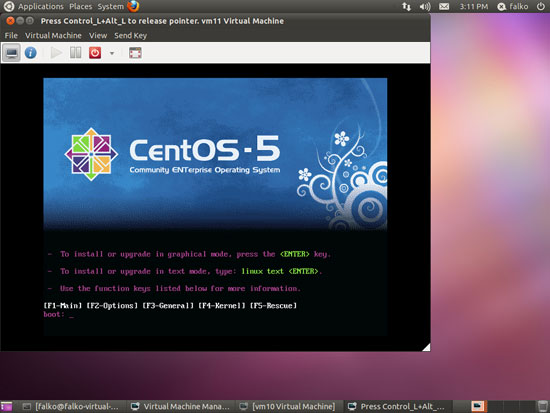
Task: Open the Applications menu in top panel
Action: click(41, 6)
